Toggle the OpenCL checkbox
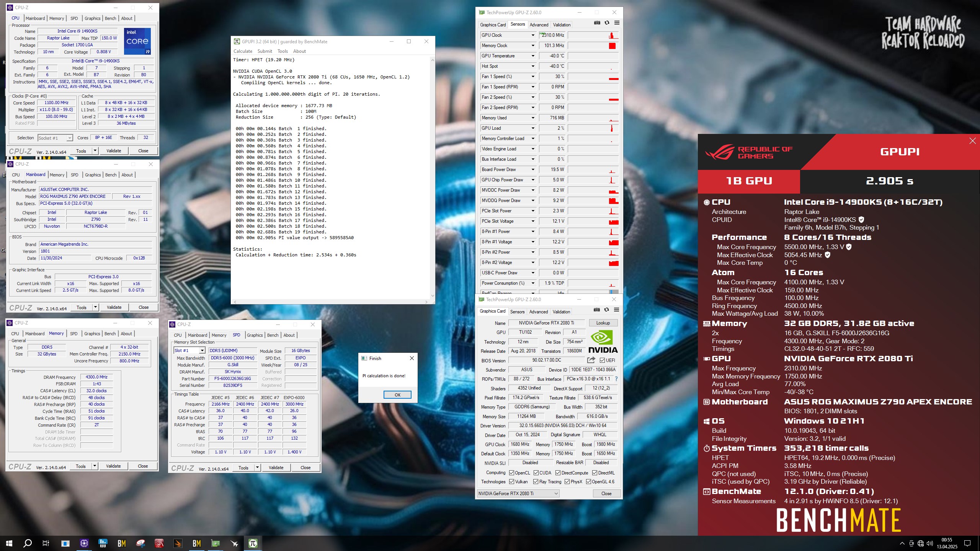980x551 pixels. [511, 473]
